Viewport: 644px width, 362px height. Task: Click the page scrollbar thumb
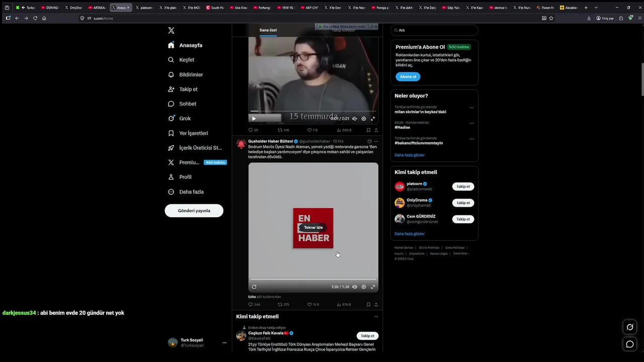(642, 79)
